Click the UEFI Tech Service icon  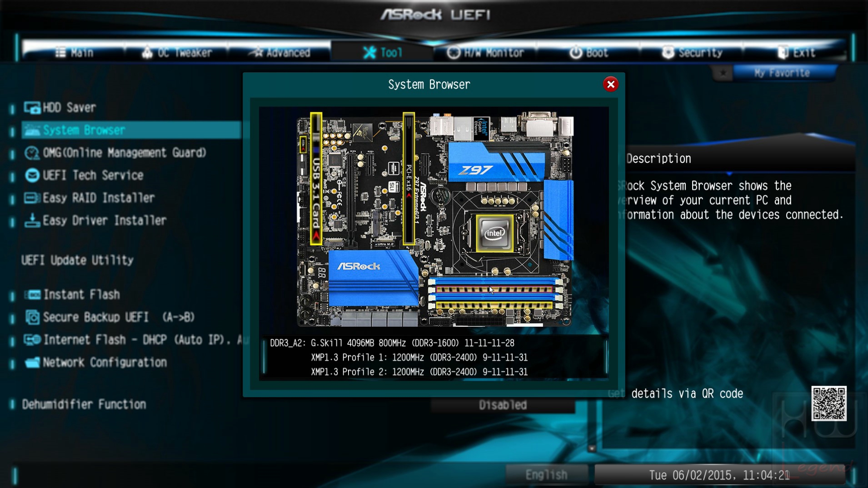click(x=32, y=175)
